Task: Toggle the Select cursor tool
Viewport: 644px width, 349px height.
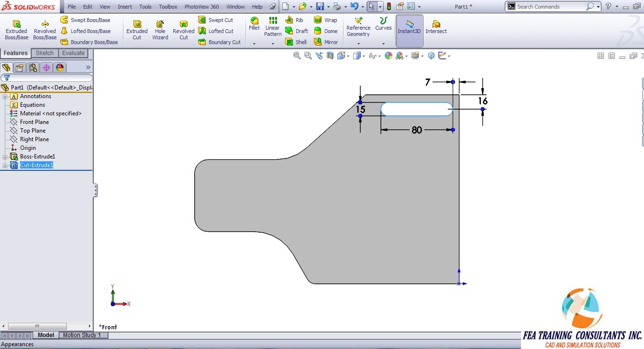Action: coord(372,7)
